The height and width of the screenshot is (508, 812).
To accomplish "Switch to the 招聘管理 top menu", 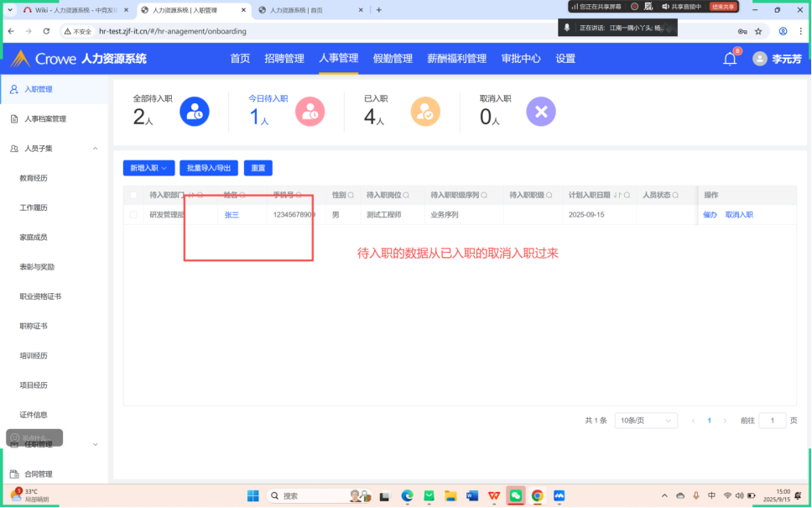I will pyautogui.click(x=284, y=59).
